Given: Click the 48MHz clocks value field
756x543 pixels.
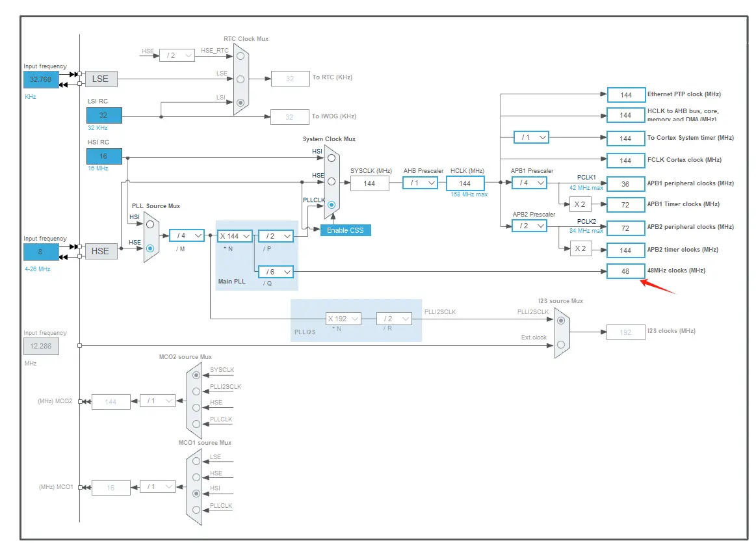Looking at the screenshot, I should [x=626, y=272].
